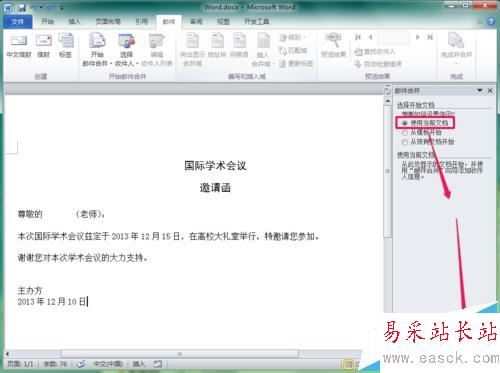Click Edit Recipient List (编辑收件人列表)

click(x=157, y=49)
